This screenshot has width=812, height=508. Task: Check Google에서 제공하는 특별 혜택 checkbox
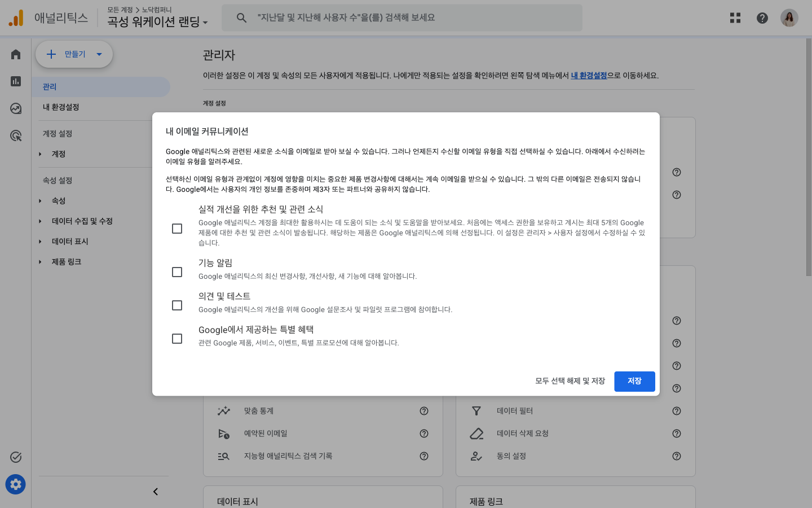[177, 339]
